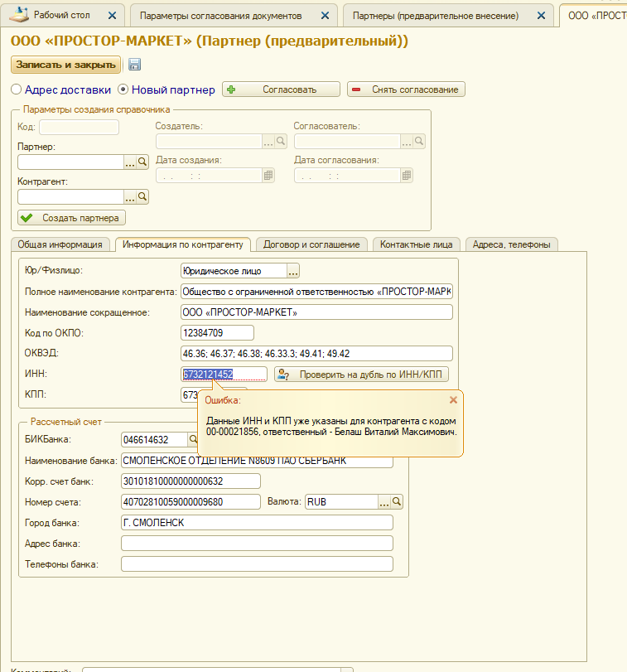Close the Партнеры (предварительное внесение) tab
This screenshot has width=627, height=672.
click(x=541, y=16)
